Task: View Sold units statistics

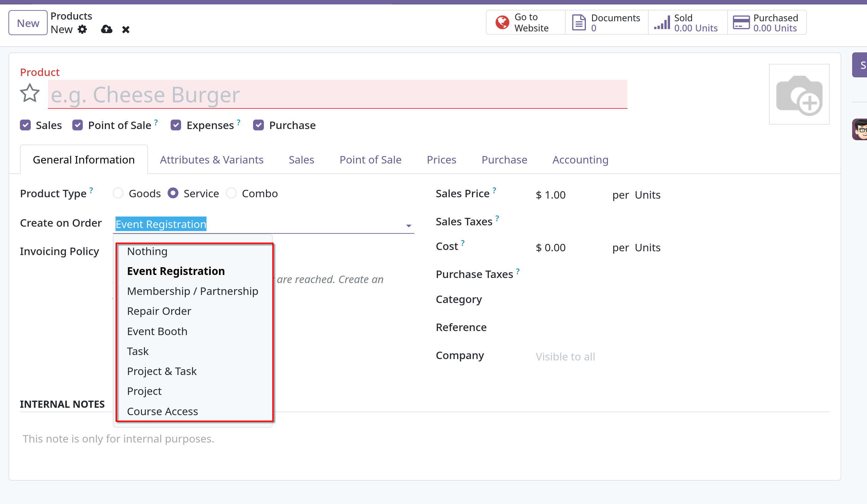Action: [688, 23]
